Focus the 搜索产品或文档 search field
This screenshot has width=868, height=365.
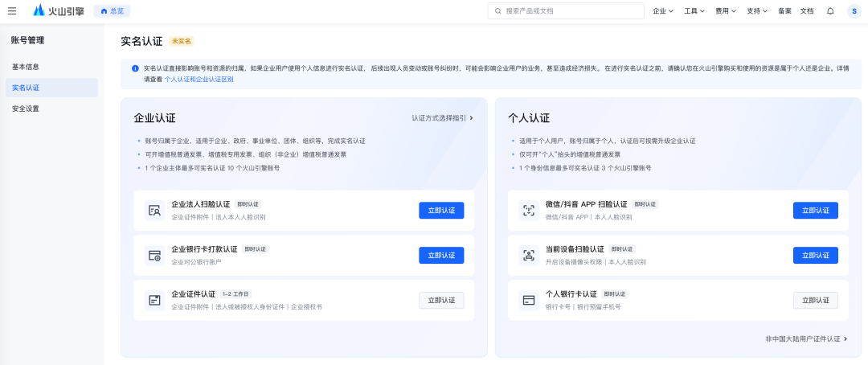click(566, 11)
